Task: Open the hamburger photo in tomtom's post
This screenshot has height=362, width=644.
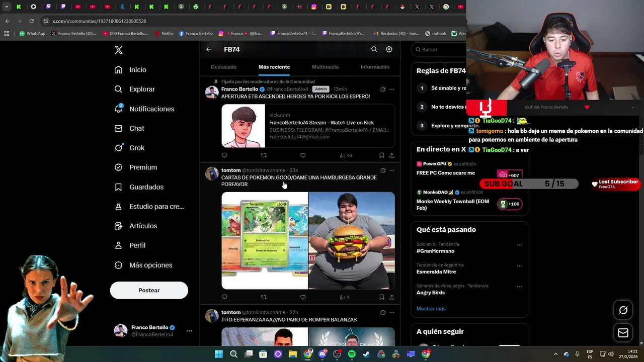Action: tap(352, 241)
